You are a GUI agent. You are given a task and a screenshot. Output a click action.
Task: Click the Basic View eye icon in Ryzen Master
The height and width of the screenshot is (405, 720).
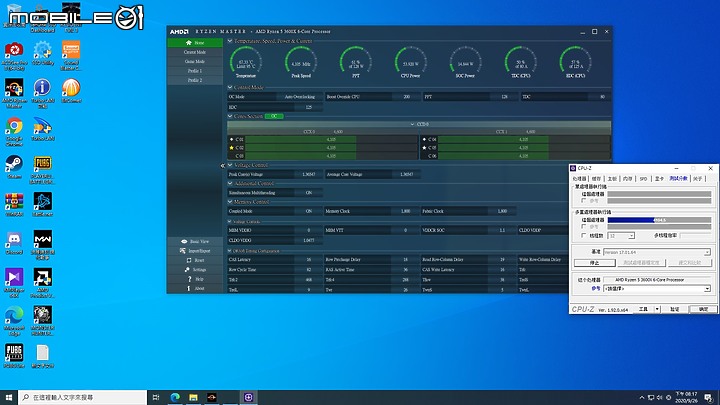(x=184, y=241)
